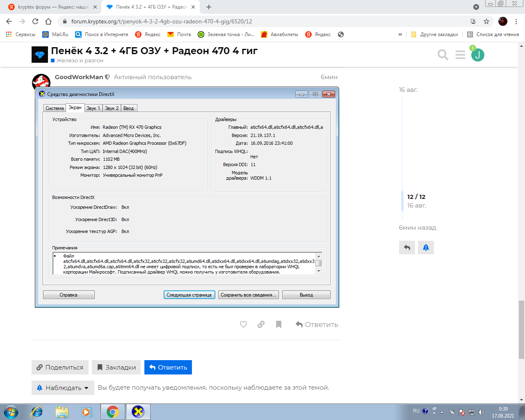Screen dimensions: 525x420
Task: Open the install app icon in address bar
Action: (x=473, y=21)
